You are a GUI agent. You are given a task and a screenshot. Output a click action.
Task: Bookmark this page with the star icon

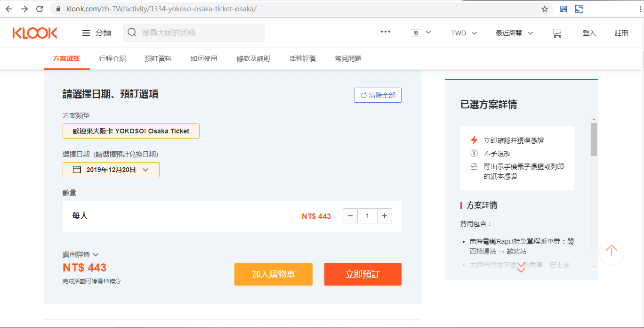pos(545,9)
